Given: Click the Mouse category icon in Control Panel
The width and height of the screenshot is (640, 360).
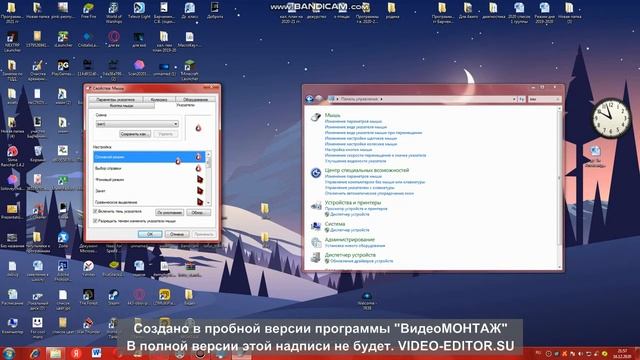Looking at the screenshot, I should (316, 117).
